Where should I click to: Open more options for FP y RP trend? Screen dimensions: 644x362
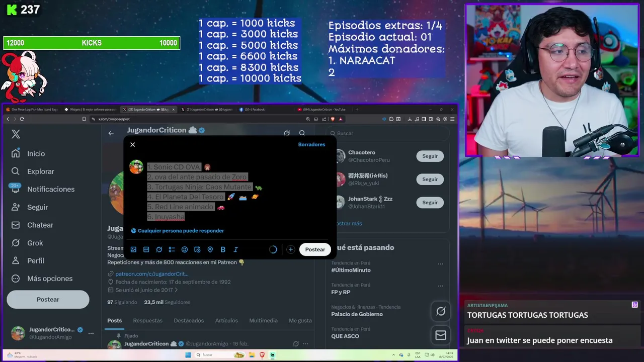[x=440, y=286]
